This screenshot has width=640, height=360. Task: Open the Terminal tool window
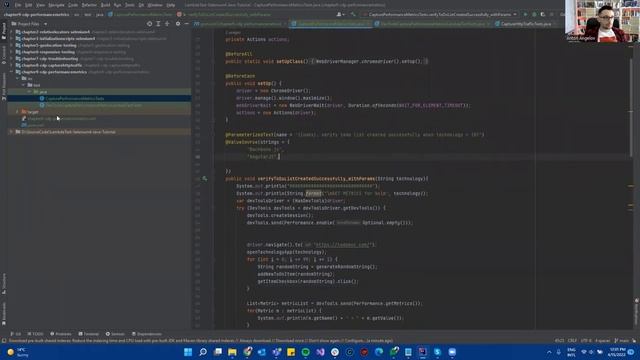89,334
